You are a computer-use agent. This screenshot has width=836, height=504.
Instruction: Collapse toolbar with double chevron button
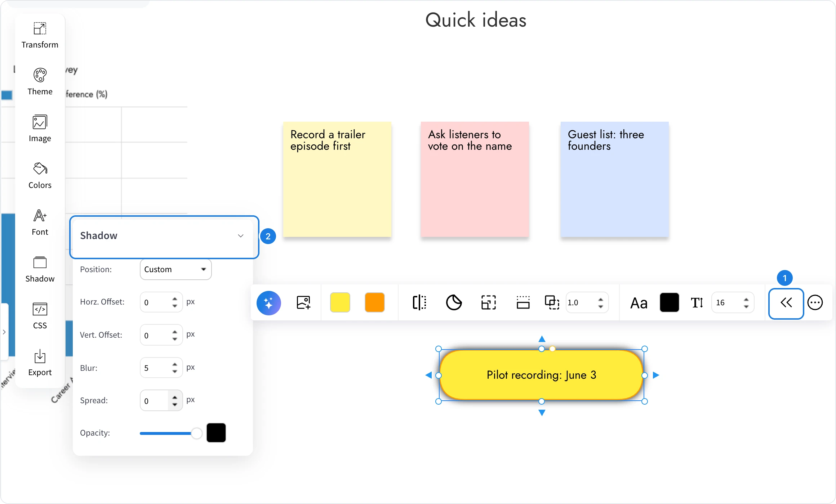point(786,303)
